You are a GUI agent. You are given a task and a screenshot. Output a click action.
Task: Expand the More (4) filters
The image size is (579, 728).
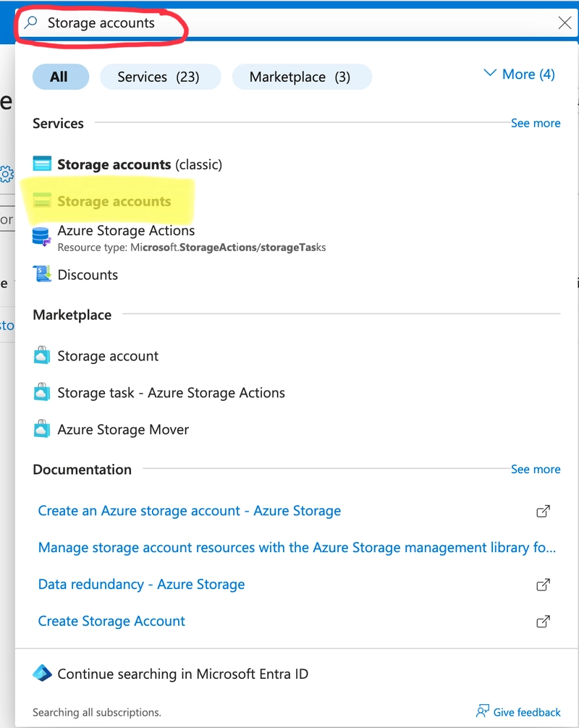pyautogui.click(x=519, y=75)
